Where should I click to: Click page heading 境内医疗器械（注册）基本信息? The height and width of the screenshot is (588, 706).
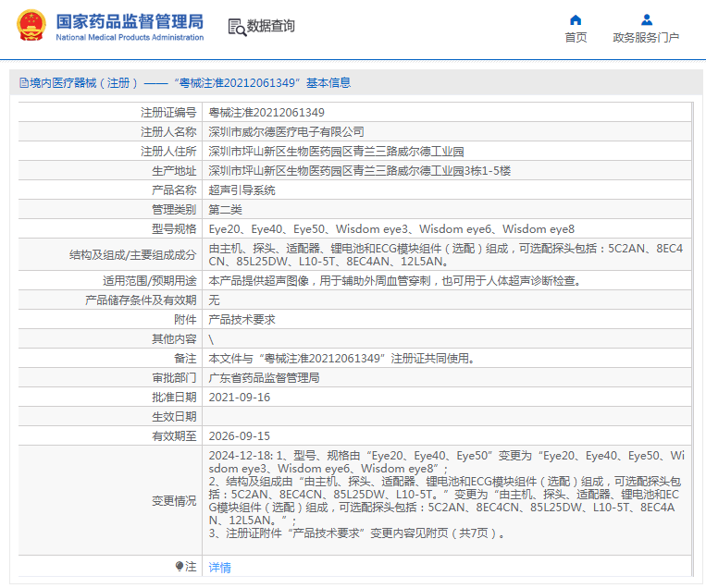coord(190,83)
